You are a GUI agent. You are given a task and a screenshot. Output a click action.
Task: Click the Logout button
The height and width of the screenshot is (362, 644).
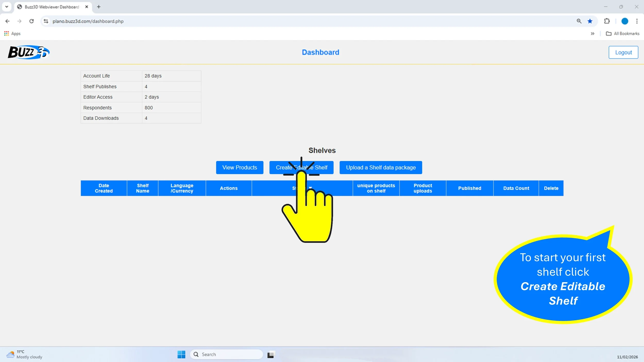623,52
